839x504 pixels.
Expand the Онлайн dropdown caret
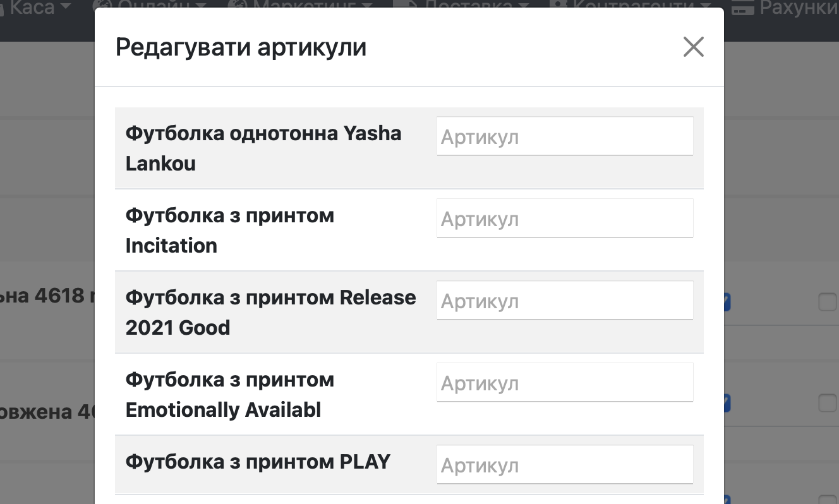click(x=201, y=6)
